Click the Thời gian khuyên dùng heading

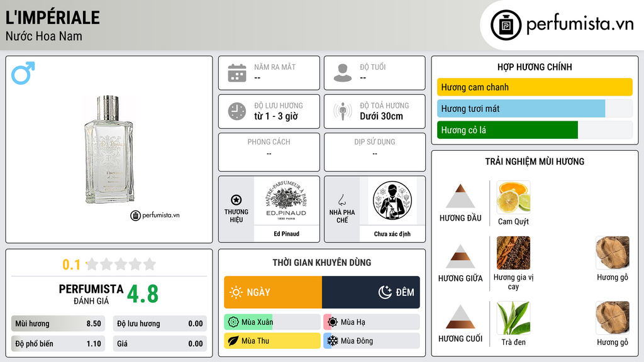[x=321, y=262]
